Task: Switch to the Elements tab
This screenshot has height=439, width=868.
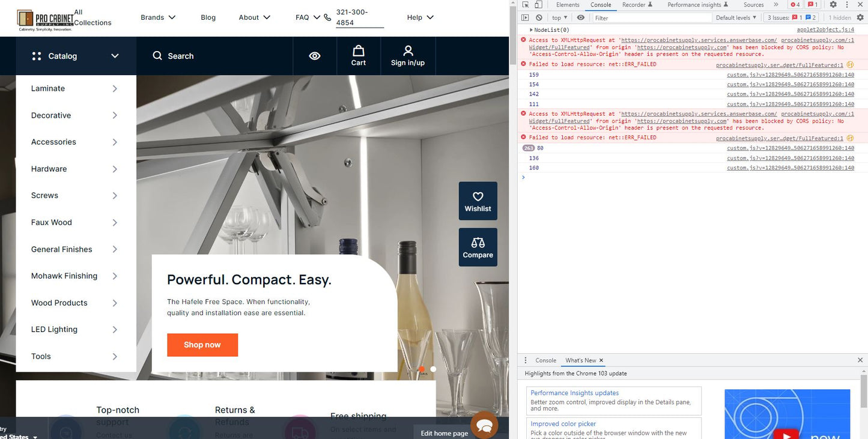Action: click(x=567, y=5)
